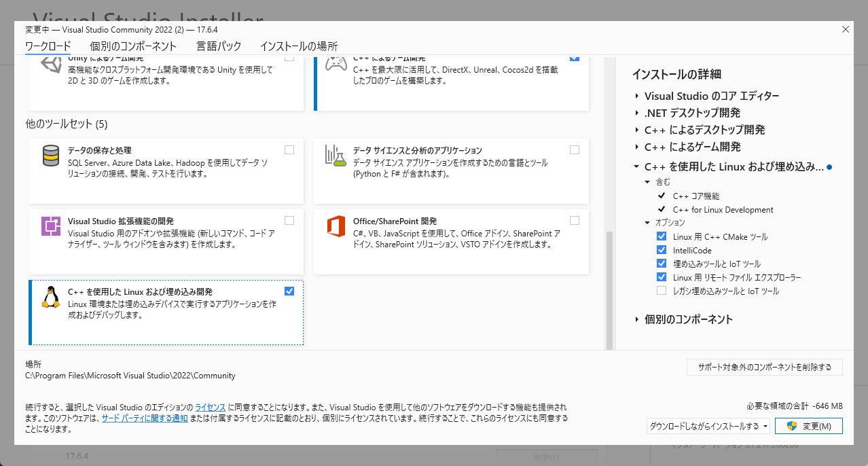Open サード パーティに関する通知 link

[145, 418]
